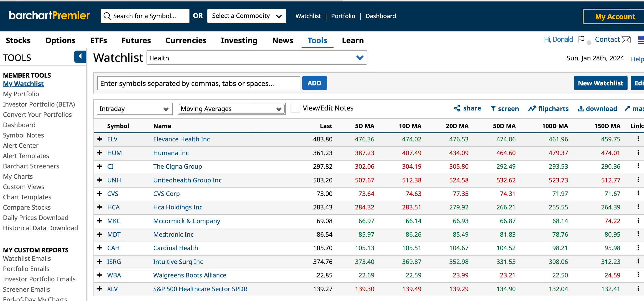Image resolution: width=644 pixels, height=301 pixels.
Task: Expand the CI row plus sign
Action: click(100, 166)
